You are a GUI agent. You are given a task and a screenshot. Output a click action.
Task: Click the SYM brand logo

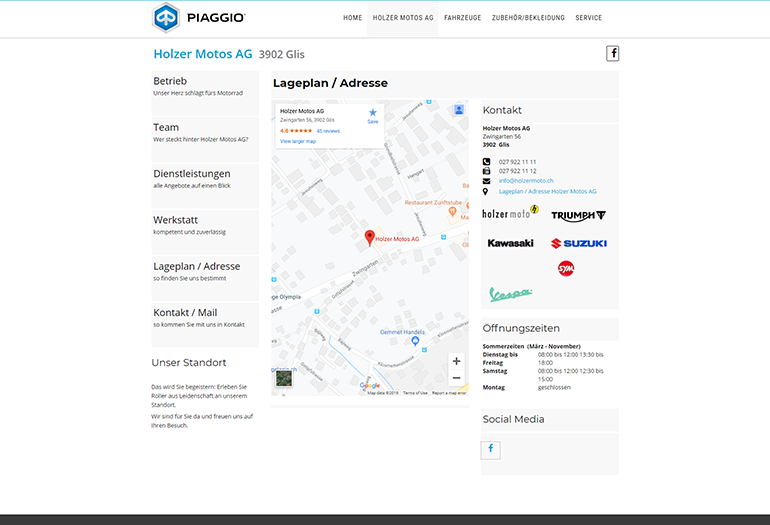click(566, 269)
